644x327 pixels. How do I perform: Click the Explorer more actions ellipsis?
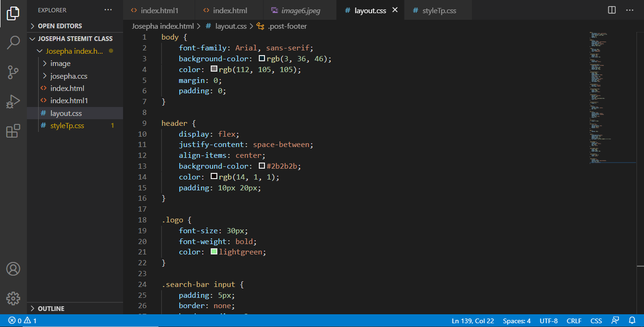click(108, 10)
